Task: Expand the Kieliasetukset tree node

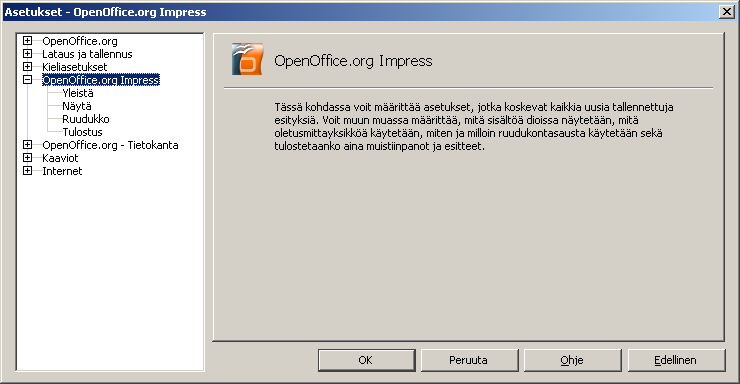Action: [27, 67]
